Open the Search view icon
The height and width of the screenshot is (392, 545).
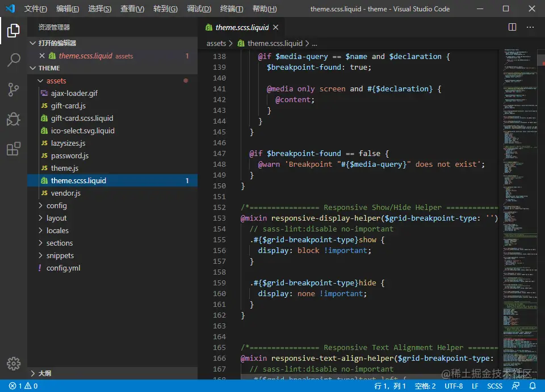click(x=14, y=60)
